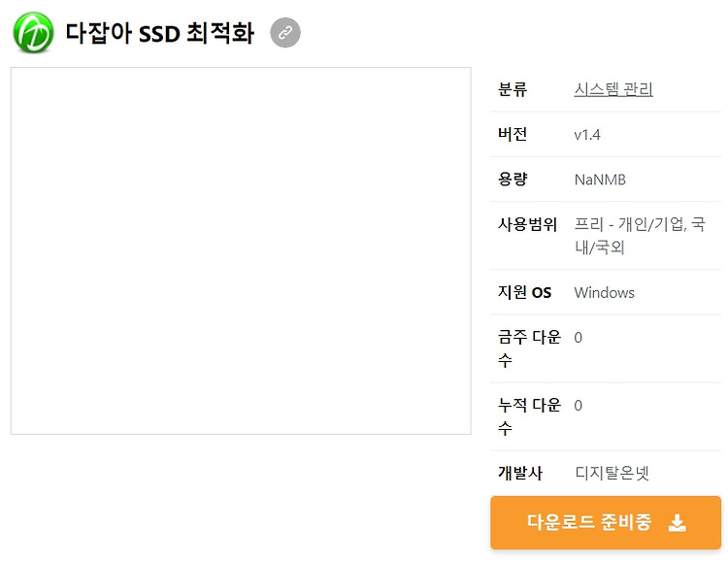The height and width of the screenshot is (562, 728).
Task: Click the 다잡아 SSD 최적화 title text
Action: tap(160, 33)
